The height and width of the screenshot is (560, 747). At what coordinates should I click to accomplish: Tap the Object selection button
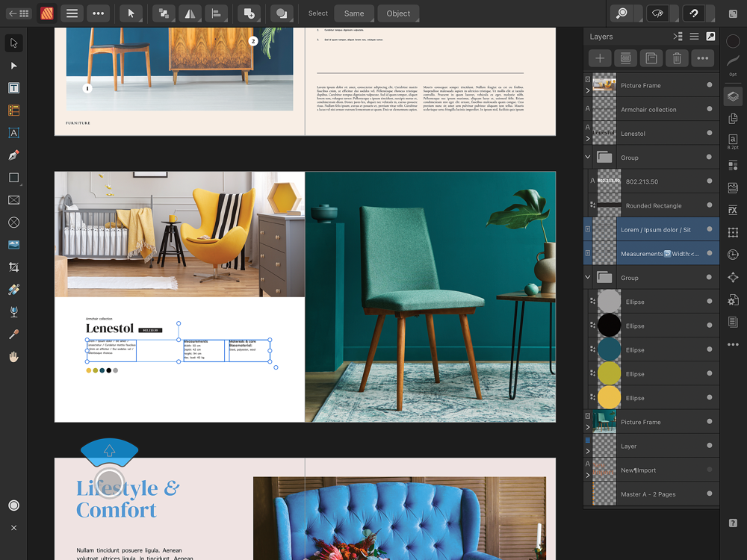point(398,13)
